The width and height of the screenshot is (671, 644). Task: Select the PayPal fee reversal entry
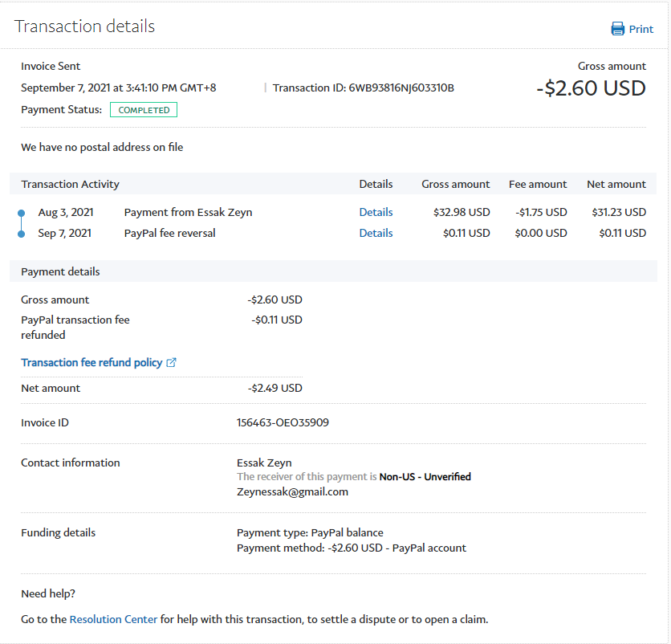169,233
